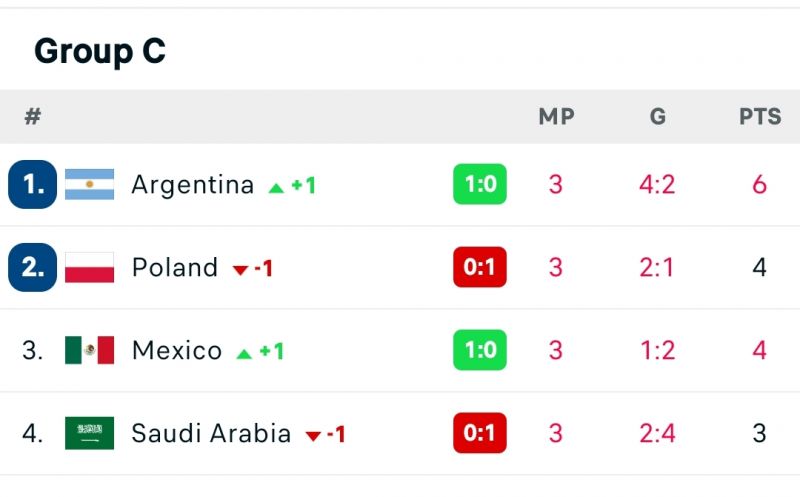This screenshot has width=800, height=497.
Task: Open Argentina's green 1:0 live score
Action: coord(480,184)
